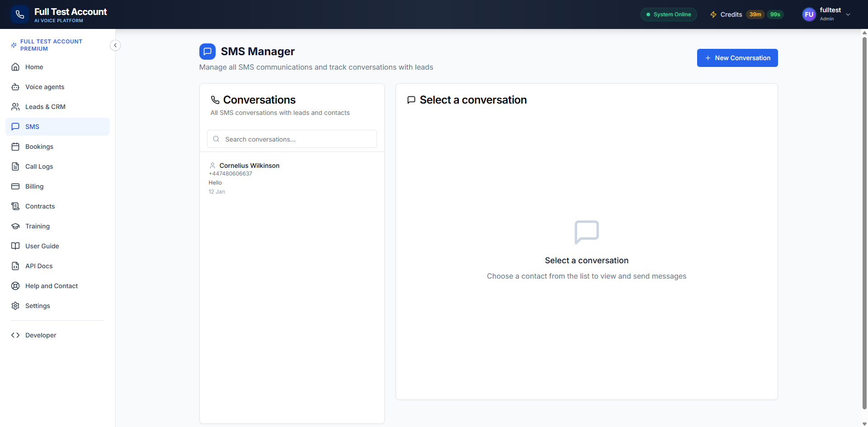Click the System Online status badge
This screenshot has height=427, width=868.
coord(669,14)
